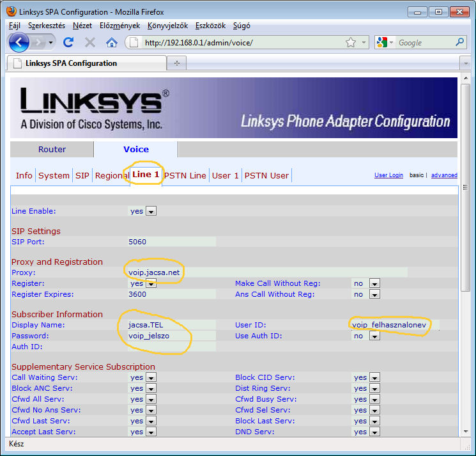This screenshot has width=476, height=456.
Task: Open the Nézet menu
Action: pos(82,26)
